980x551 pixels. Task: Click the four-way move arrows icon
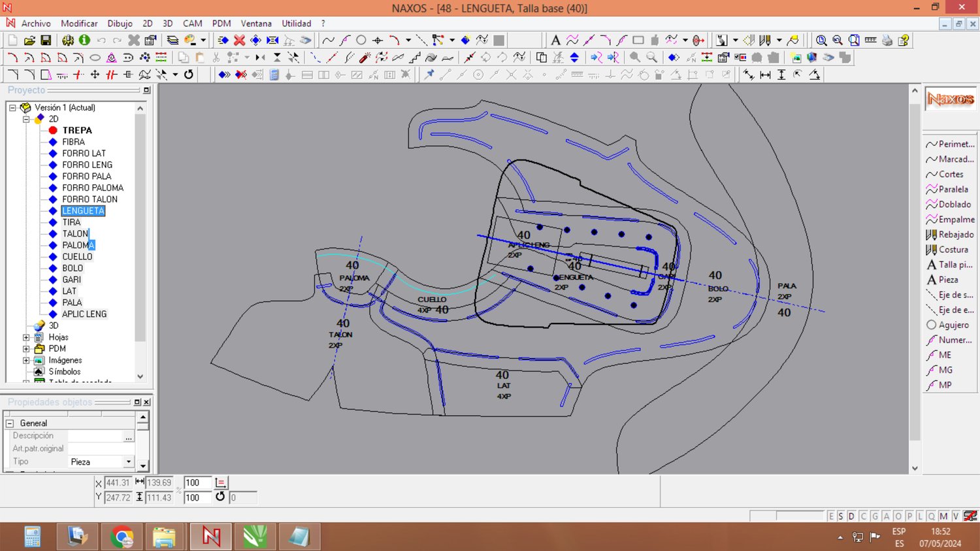tap(95, 75)
